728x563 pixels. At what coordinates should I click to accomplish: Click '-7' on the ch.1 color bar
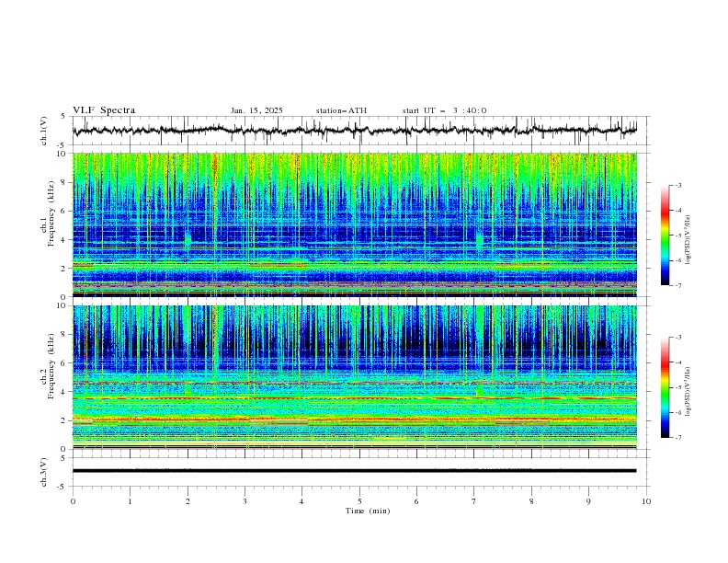point(677,286)
